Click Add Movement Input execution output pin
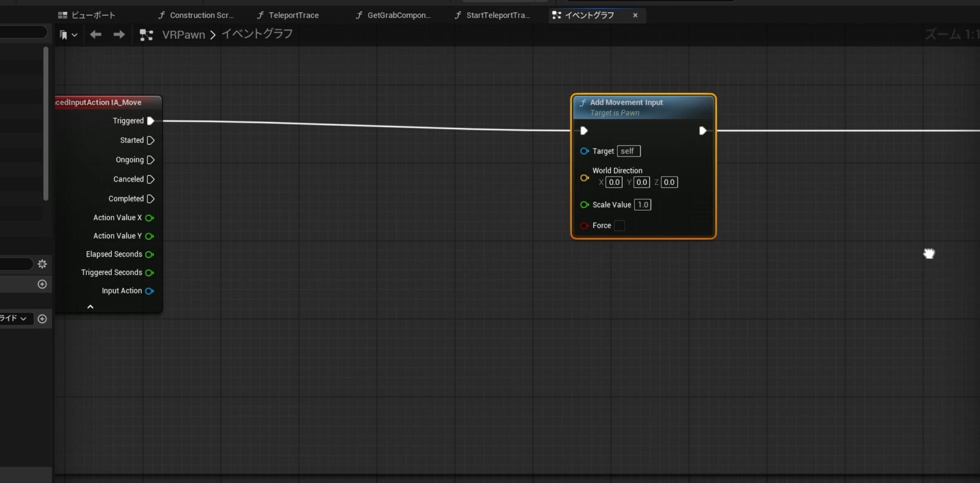Image resolution: width=980 pixels, height=483 pixels. (x=703, y=131)
